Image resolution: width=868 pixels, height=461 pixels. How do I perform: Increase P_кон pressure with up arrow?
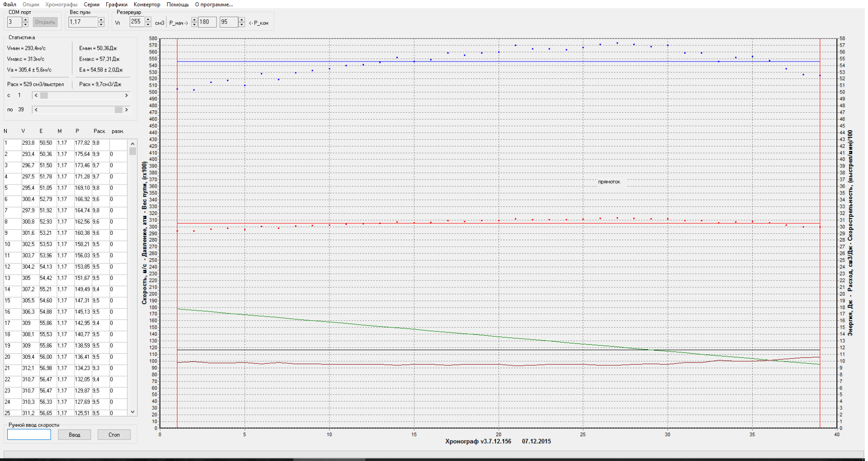(241, 19)
